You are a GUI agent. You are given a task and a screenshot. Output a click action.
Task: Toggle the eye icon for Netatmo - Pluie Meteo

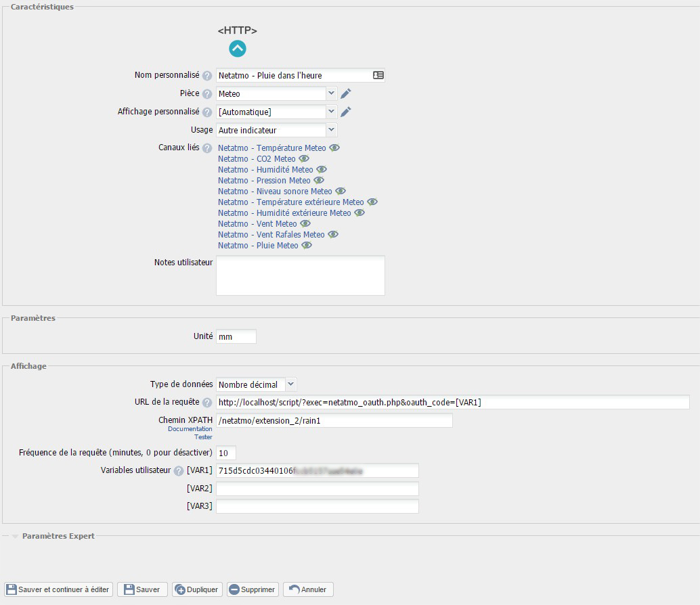307,245
